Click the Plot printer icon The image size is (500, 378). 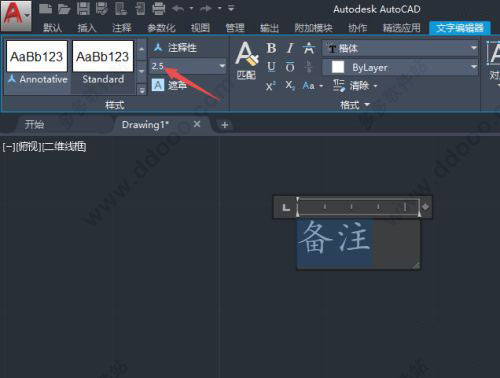click(x=159, y=9)
